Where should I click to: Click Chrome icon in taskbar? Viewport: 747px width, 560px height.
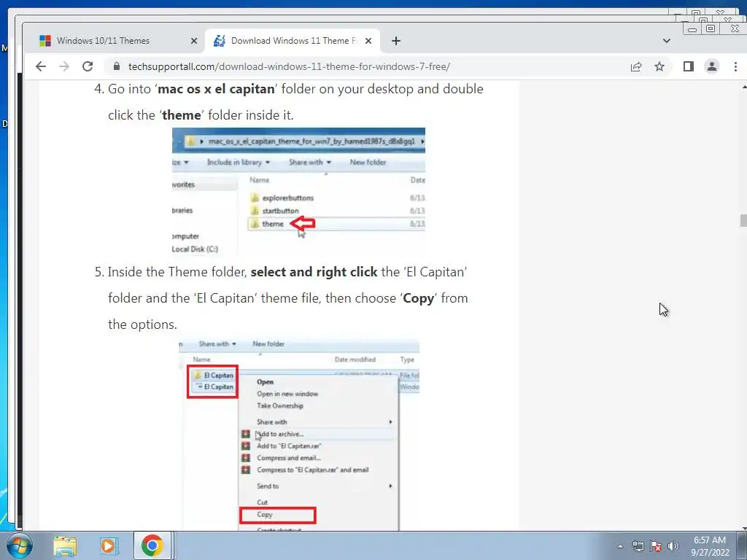click(x=152, y=545)
